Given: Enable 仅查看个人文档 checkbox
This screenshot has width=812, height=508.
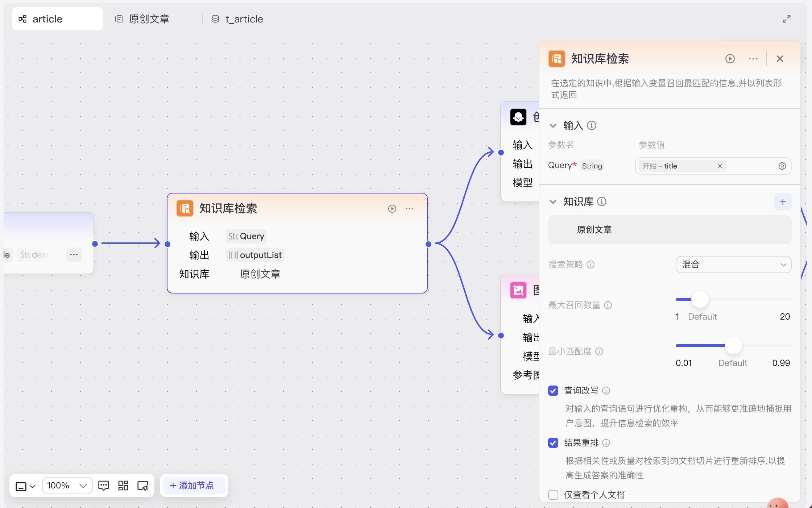Looking at the screenshot, I should (553, 495).
